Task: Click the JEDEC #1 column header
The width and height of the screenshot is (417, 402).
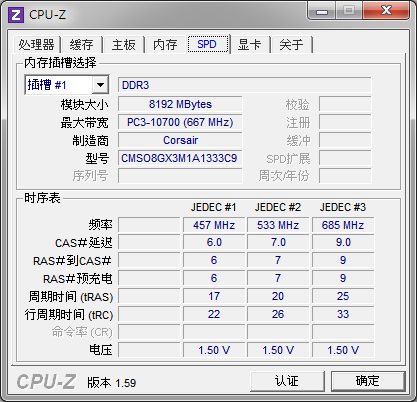Action: pos(214,207)
